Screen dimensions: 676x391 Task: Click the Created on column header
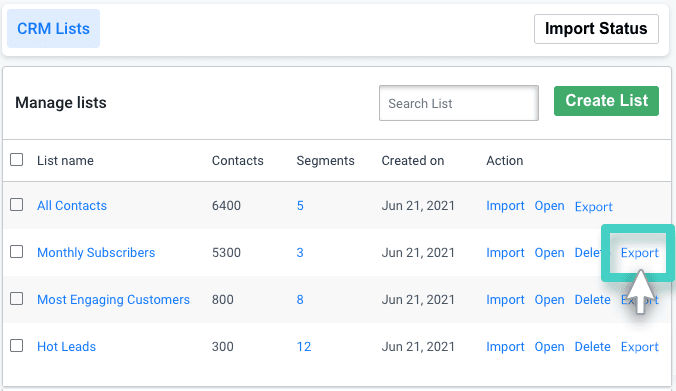(x=413, y=161)
